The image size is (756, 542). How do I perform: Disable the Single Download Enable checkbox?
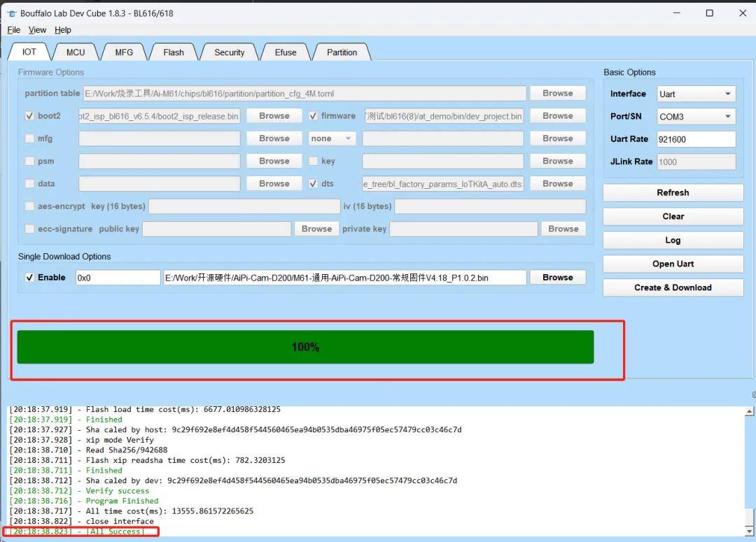29,278
